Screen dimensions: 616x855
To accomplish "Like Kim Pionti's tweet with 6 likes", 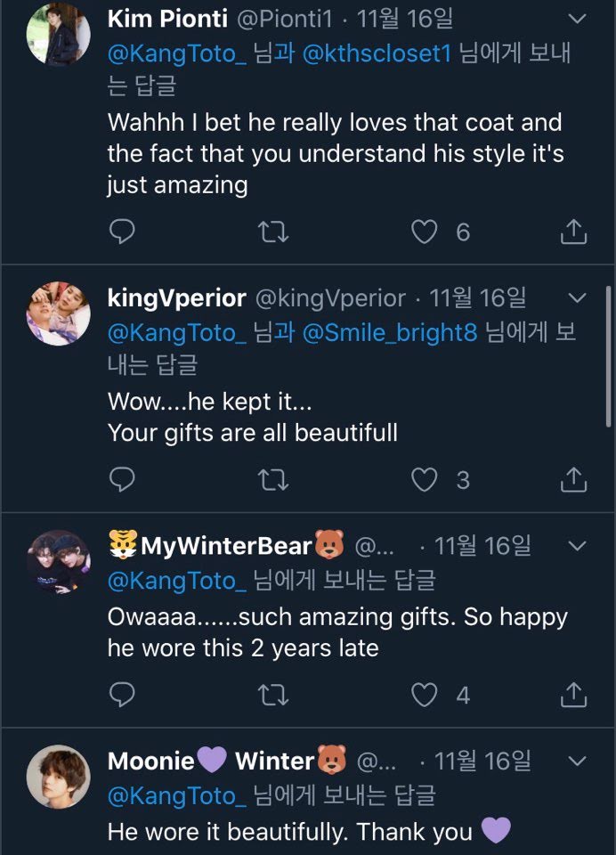I will tap(425, 232).
